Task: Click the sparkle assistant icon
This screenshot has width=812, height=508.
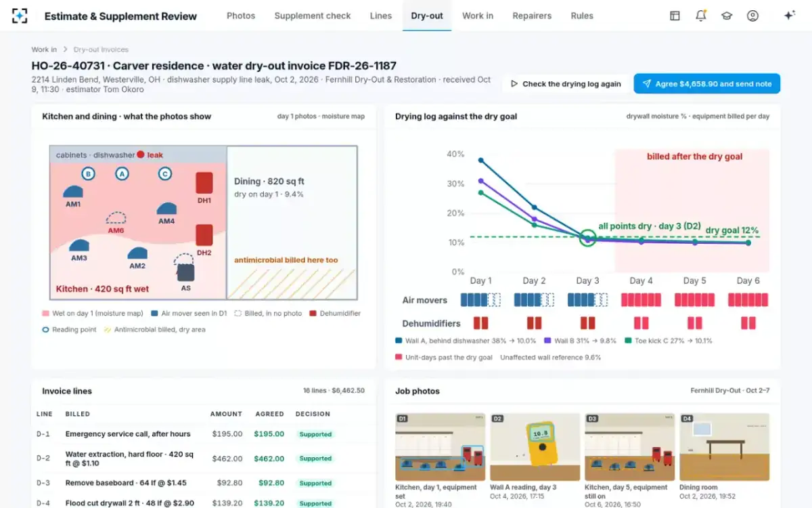Action: 789,16
